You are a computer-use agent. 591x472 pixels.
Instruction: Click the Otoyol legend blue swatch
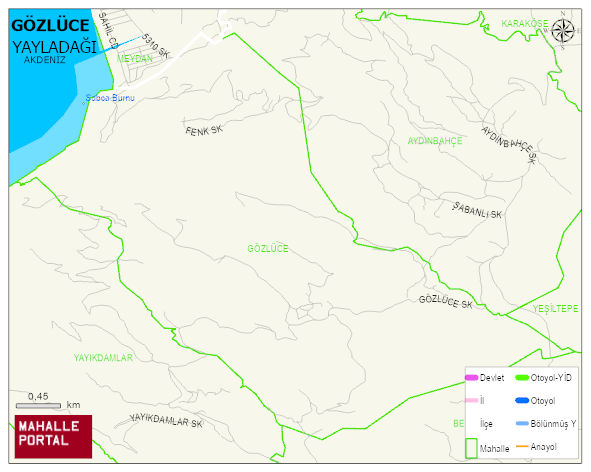pos(522,400)
